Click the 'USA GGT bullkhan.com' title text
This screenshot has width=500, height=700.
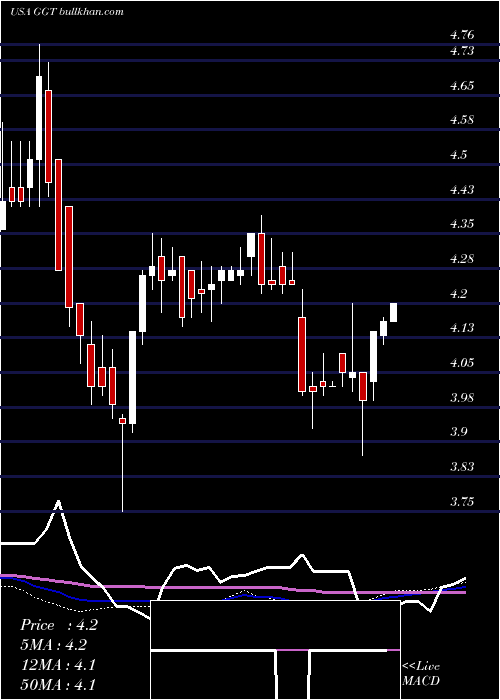pos(67,12)
